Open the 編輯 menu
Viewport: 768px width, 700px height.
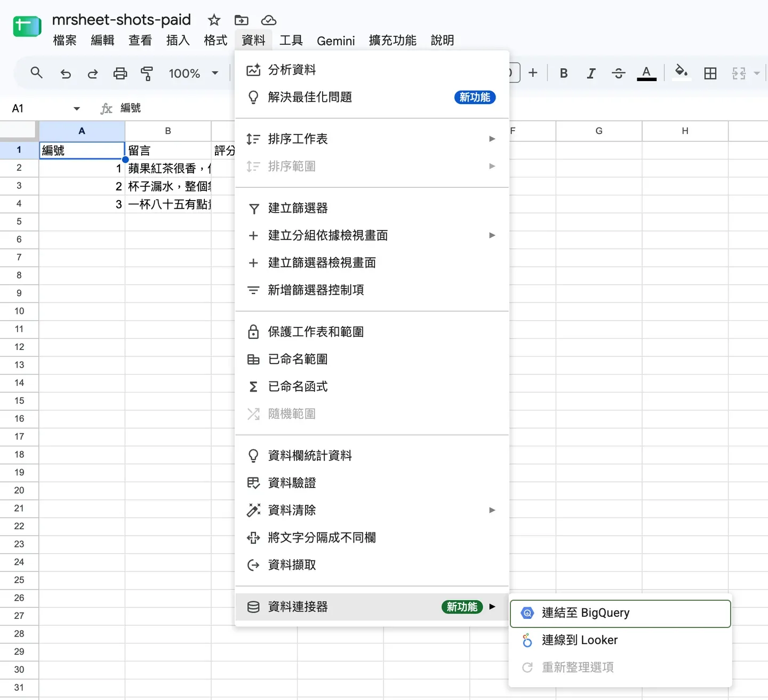(102, 41)
